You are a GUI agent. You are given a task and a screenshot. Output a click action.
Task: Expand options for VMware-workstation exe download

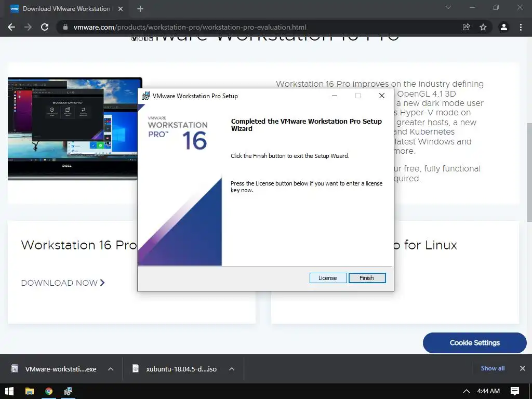pos(111,369)
